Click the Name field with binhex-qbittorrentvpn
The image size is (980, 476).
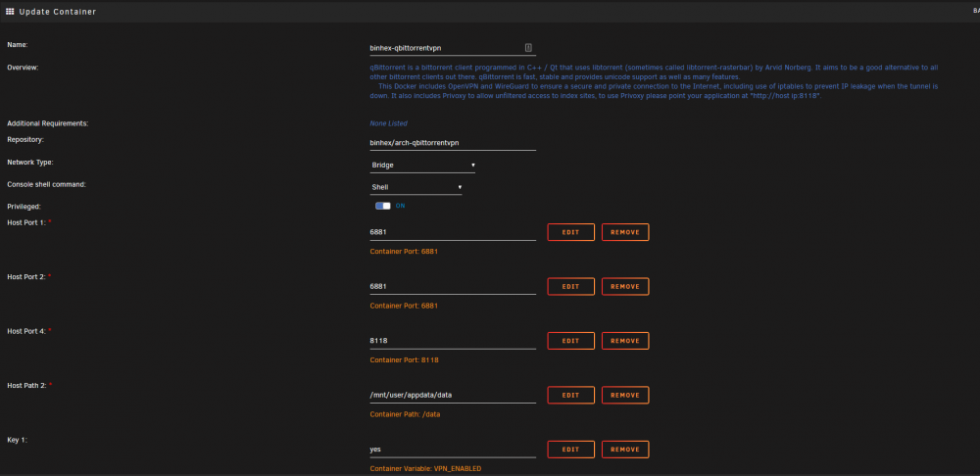(x=453, y=47)
